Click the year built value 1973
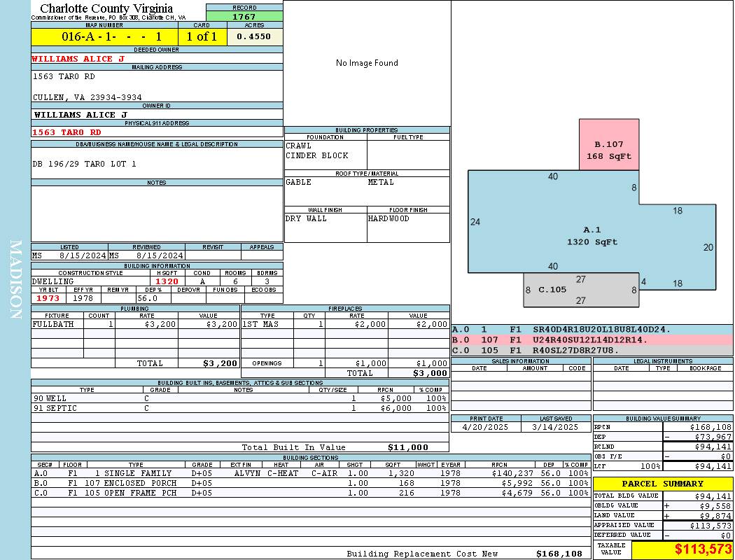This screenshot has height=560, width=735. [48, 298]
